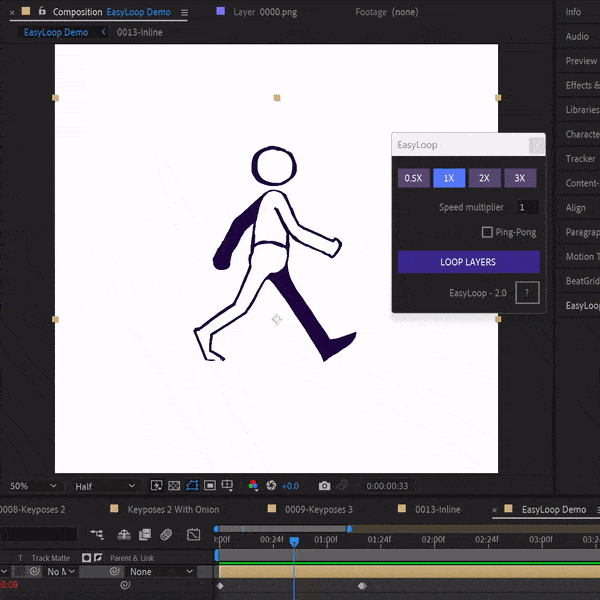The height and width of the screenshot is (600, 600).
Task: Click the LOOP LAYERS button
Action: 468,262
